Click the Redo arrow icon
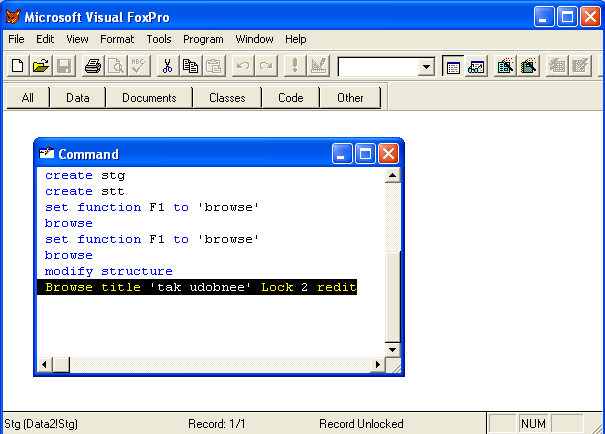The image size is (605, 434). pyautogui.click(x=266, y=66)
